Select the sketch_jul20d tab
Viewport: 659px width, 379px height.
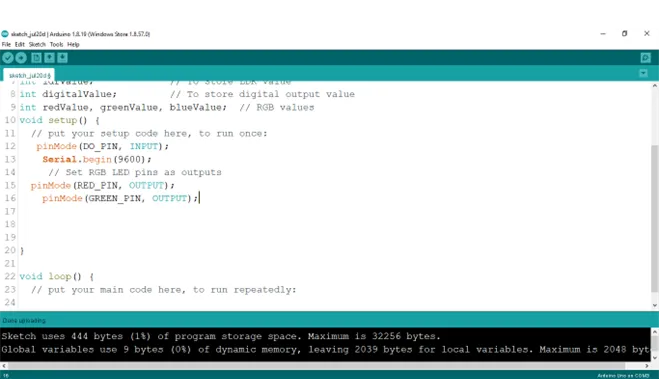29,75
